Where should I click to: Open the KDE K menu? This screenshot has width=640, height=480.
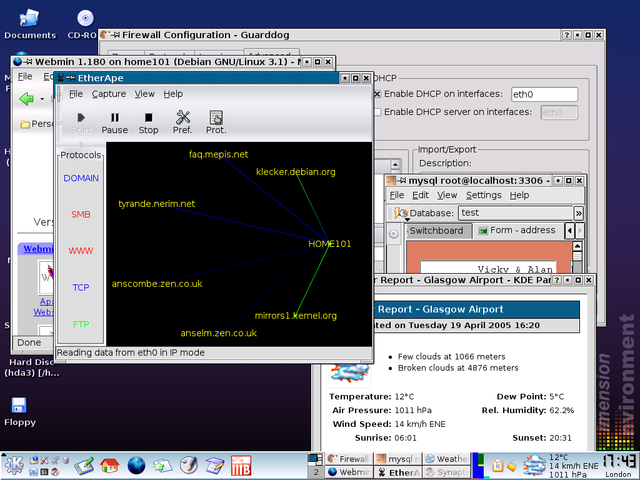[x=13, y=465]
